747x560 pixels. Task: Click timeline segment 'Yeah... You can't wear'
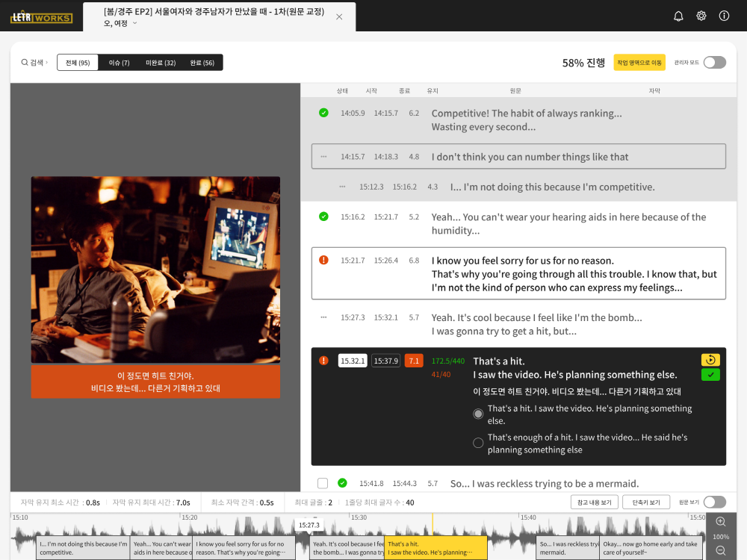click(x=161, y=548)
